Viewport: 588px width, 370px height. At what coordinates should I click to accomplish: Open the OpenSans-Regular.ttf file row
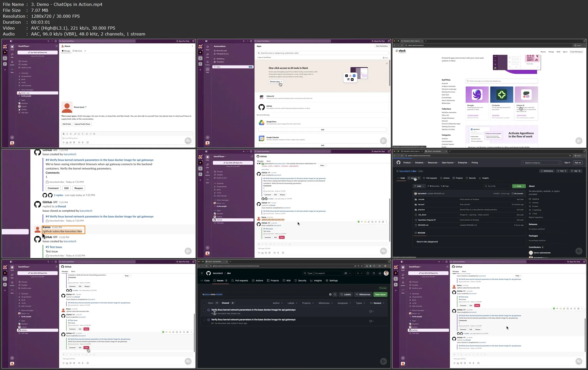pos(469,220)
